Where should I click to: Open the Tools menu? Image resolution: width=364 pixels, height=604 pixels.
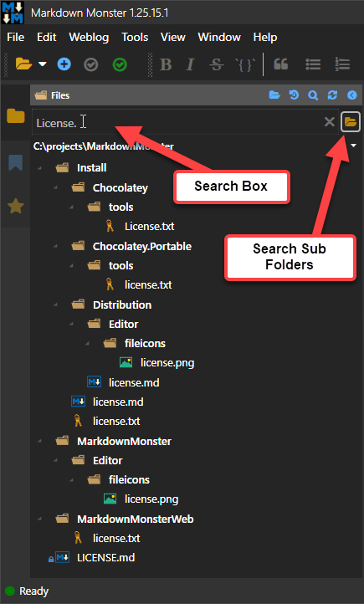click(135, 37)
